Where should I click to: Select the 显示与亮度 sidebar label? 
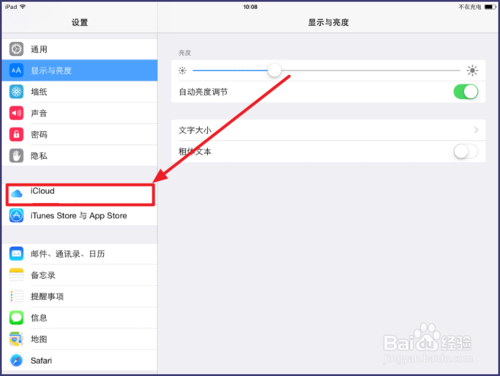(51, 71)
